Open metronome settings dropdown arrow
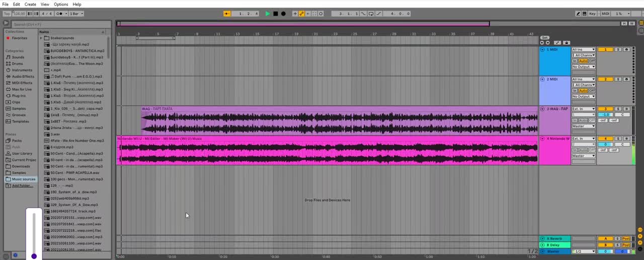Screen dimensions: 644x260 65,14
